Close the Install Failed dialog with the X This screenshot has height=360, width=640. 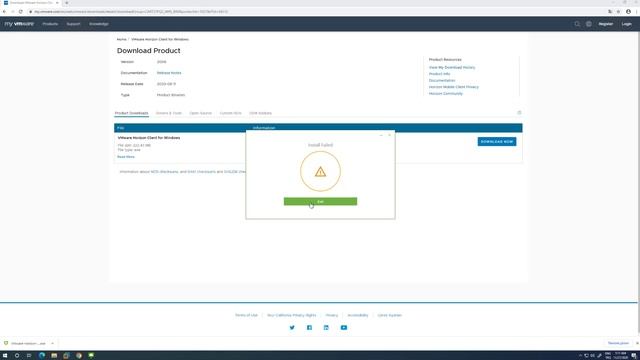pos(389,135)
